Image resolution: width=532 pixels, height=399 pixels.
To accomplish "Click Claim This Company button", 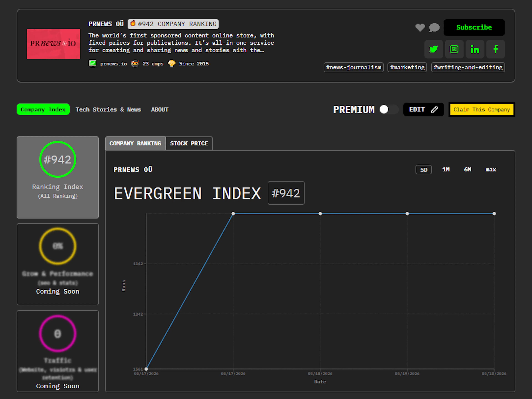I will [482, 109].
